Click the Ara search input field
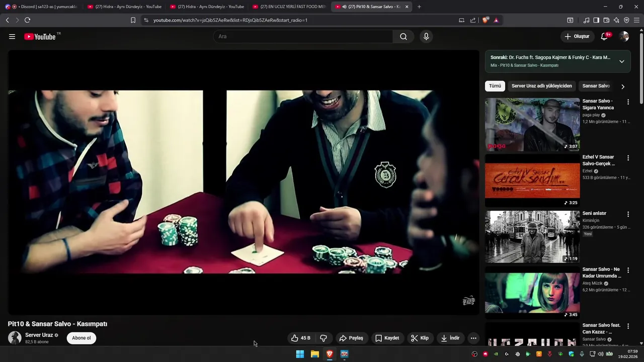The image size is (644, 362). tap(303, 36)
